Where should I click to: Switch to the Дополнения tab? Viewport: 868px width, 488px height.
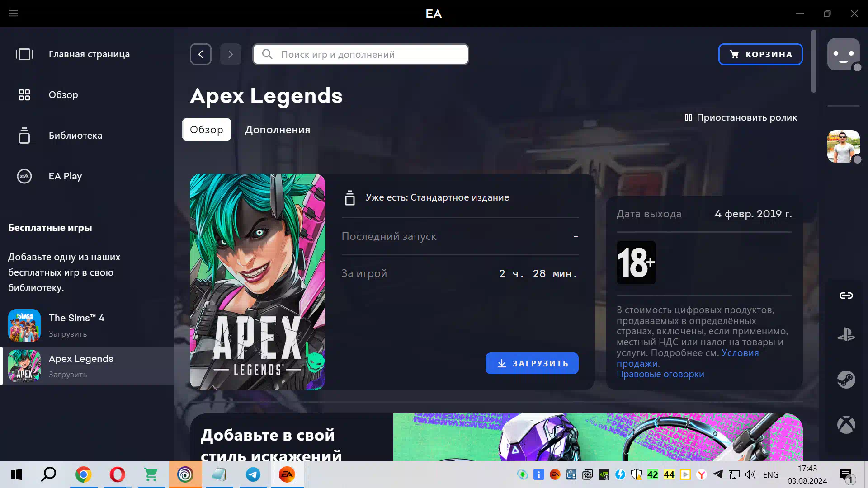tap(278, 130)
